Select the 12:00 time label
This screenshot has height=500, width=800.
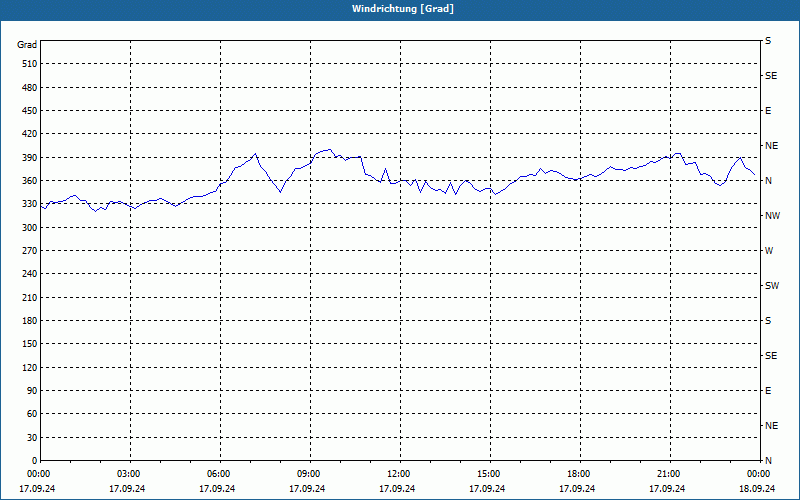coord(398,474)
